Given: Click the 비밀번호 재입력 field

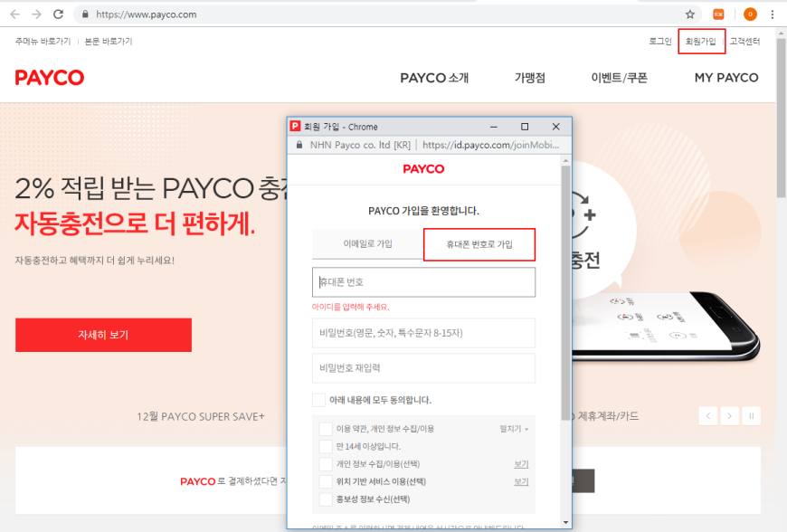Looking at the screenshot, I should pyautogui.click(x=423, y=368).
